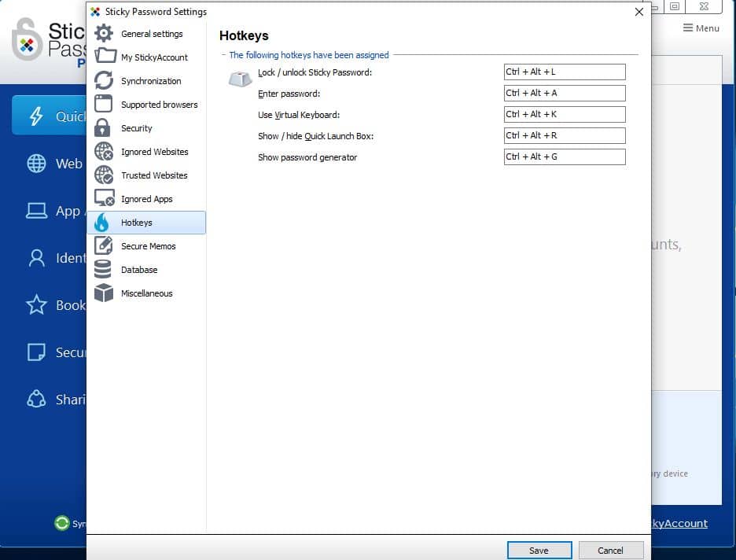This screenshot has width=736, height=560.
Task: Click the Ignored Apps monitor icon
Action: tap(105, 198)
